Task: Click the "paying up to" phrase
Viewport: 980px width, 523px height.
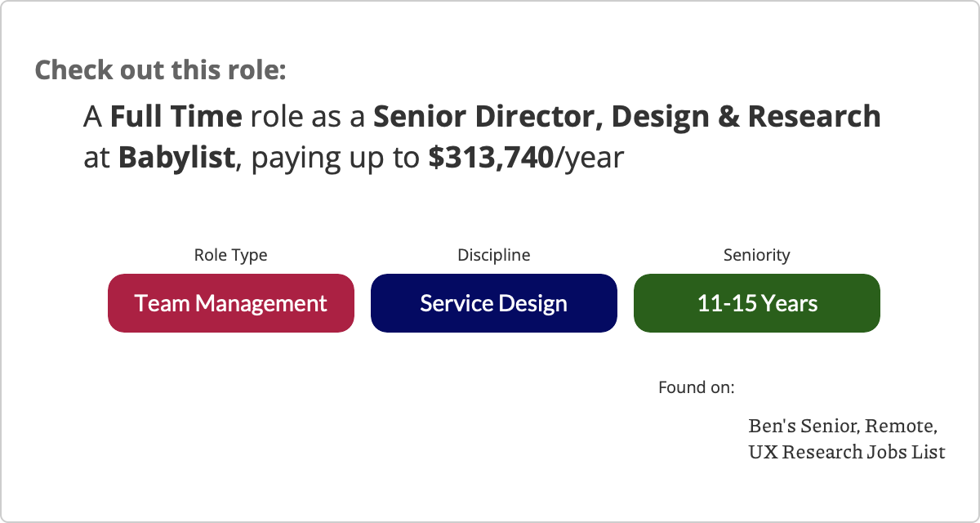Action: (335, 157)
